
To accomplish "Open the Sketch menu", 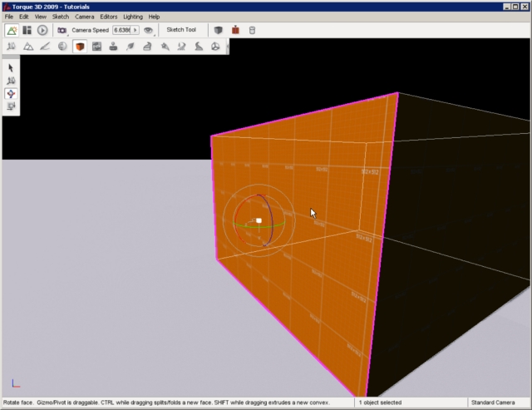I will coord(61,17).
